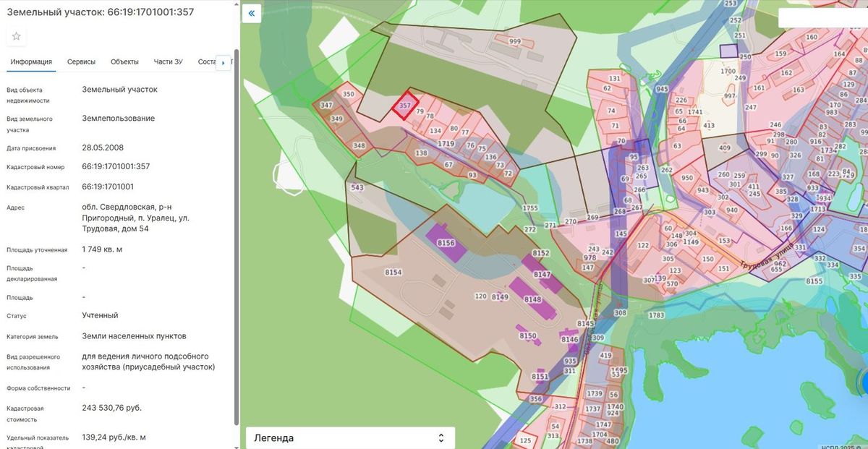Select purple building 8150 on map
This screenshot has height=449, width=868.
528,335
